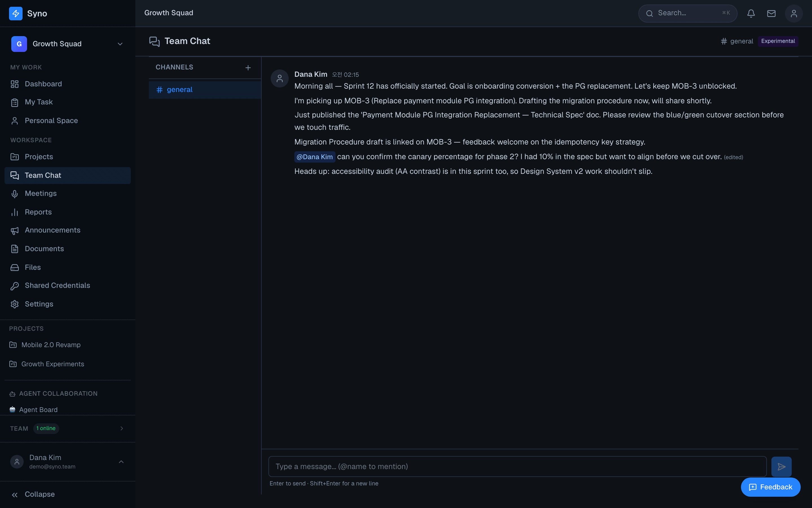This screenshot has width=812, height=508.
Task: Open the mail inbox icon
Action: (771, 14)
